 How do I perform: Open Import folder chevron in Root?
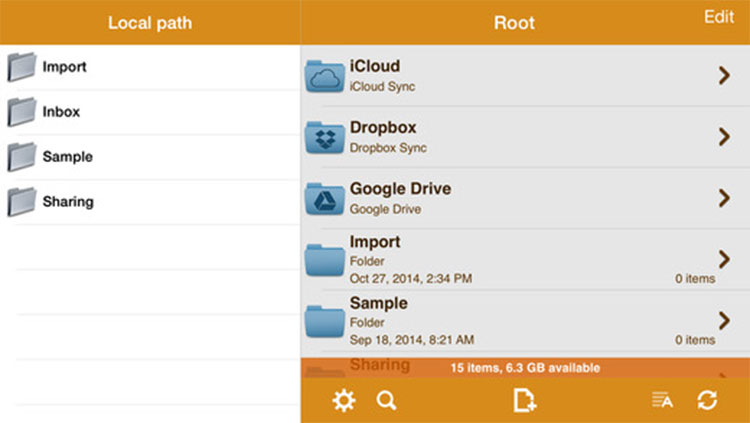724,258
